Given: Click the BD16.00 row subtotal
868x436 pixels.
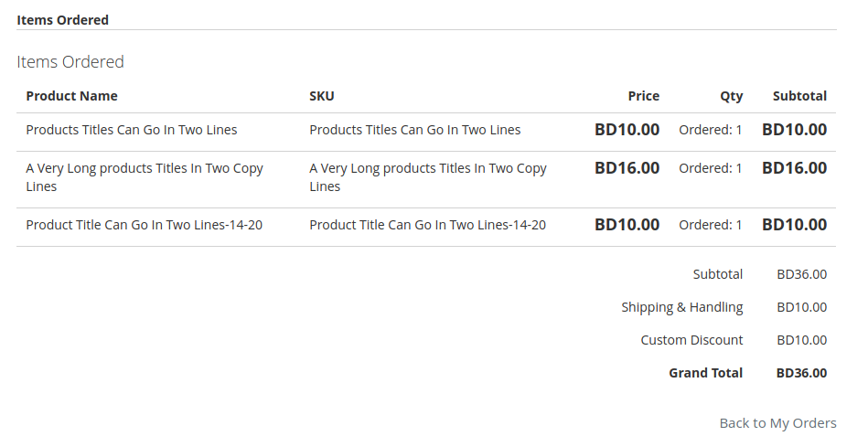Looking at the screenshot, I should tap(795, 167).
